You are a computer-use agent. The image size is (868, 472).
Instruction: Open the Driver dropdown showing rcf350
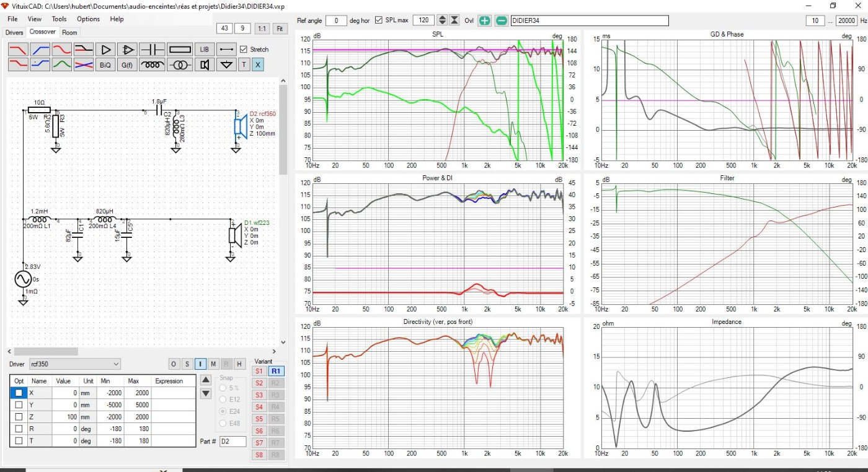(75, 364)
